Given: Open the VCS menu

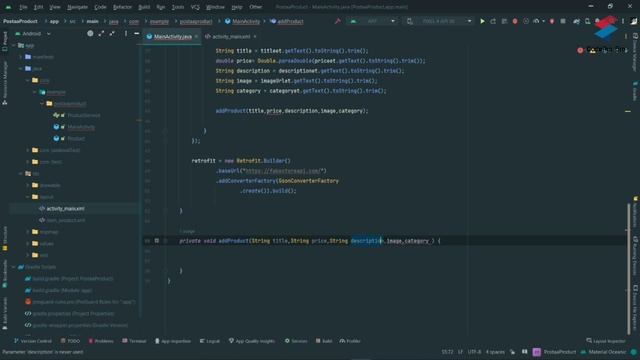Looking at the screenshot, I should (x=195, y=7).
